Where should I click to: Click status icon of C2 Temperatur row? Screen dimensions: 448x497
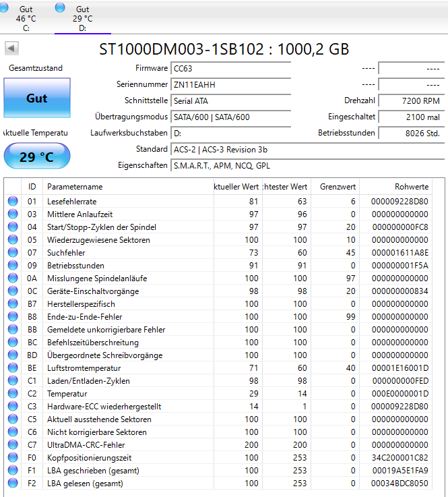[x=13, y=393]
